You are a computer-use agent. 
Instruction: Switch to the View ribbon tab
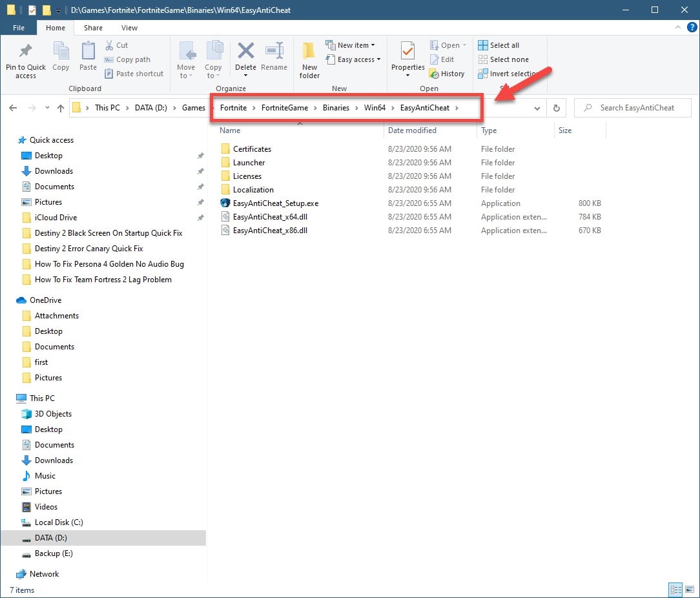[129, 28]
